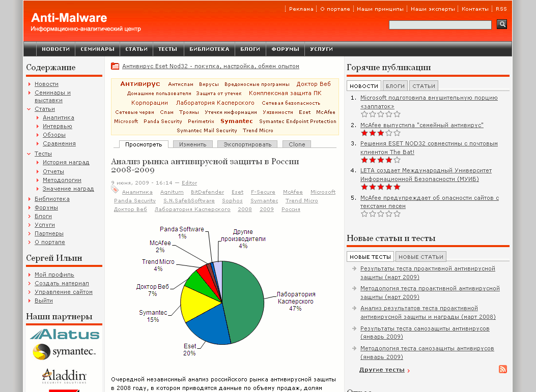Open НОВОСТИ in the main navigation bar

[x=55, y=49]
